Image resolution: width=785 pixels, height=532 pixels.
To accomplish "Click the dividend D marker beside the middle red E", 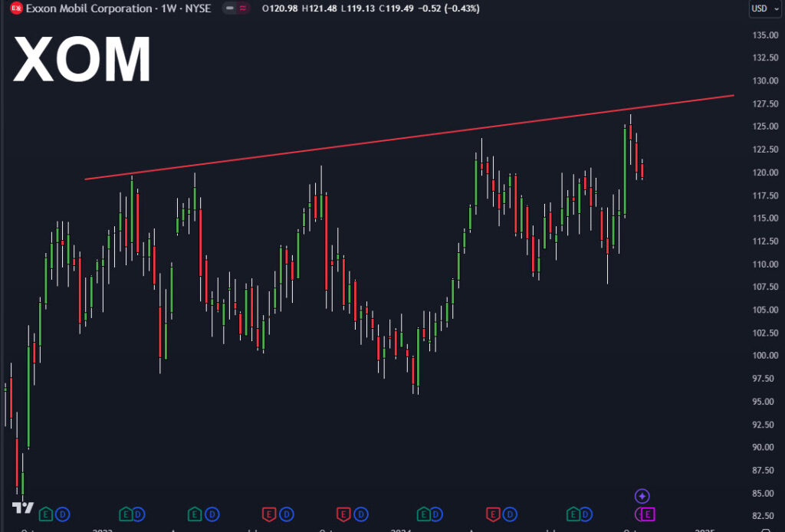I will point(361,514).
